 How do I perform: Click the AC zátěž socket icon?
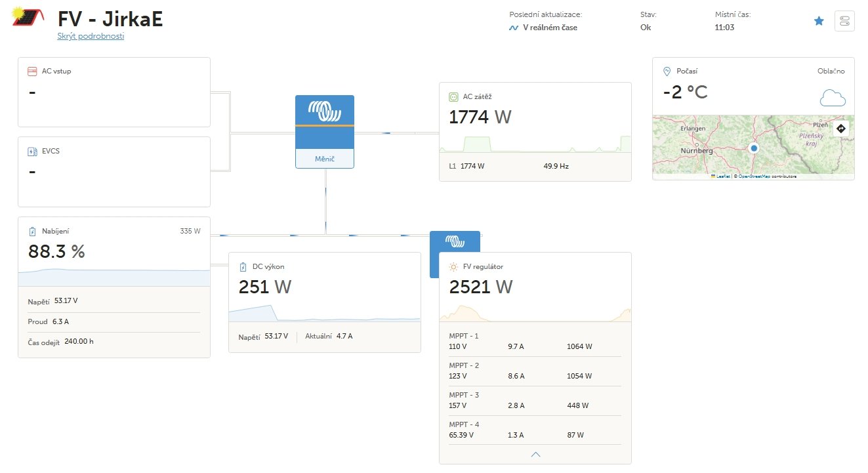pos(453,96)
